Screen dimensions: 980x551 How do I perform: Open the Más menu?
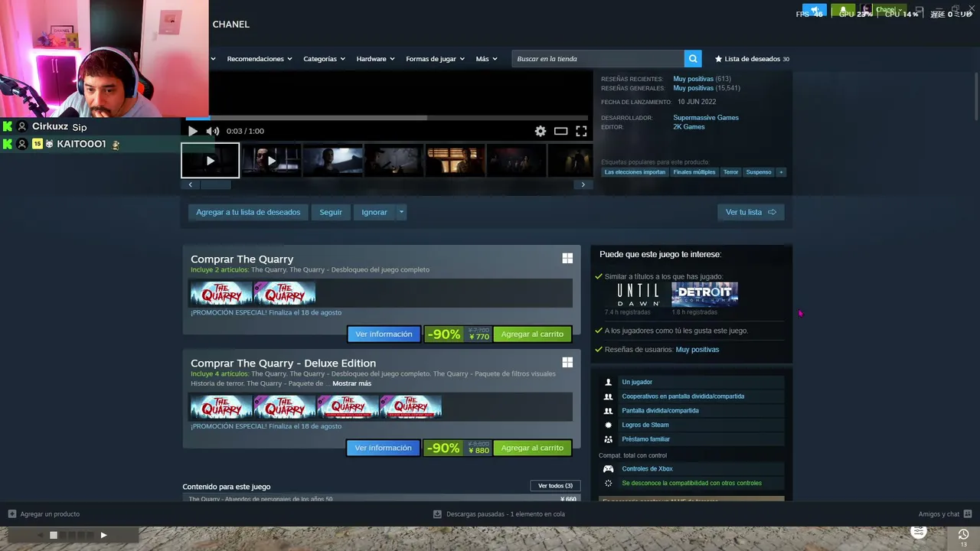486,59
